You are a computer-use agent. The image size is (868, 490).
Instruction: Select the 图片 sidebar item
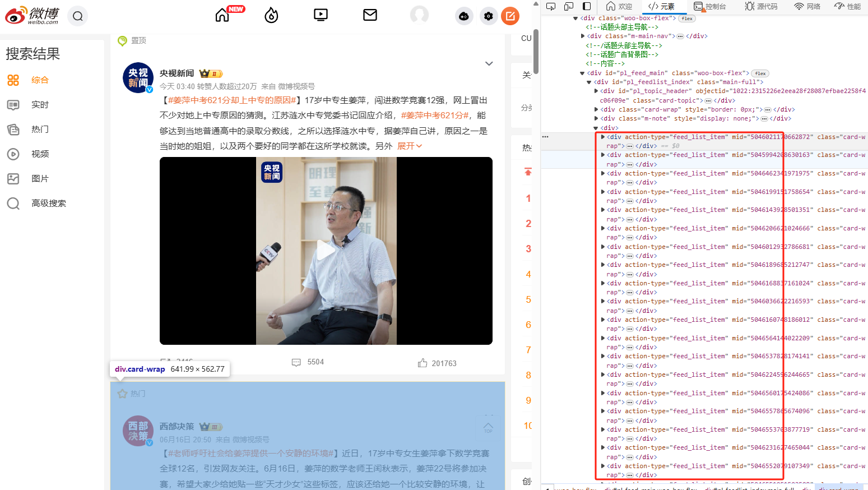tap(40, 179)
